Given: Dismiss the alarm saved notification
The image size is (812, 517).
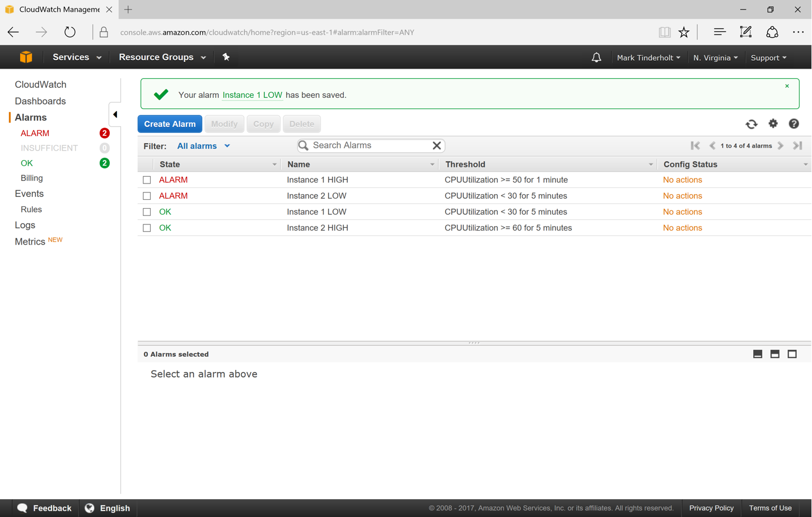Looking at the screenshot, I should pos(787,86).
